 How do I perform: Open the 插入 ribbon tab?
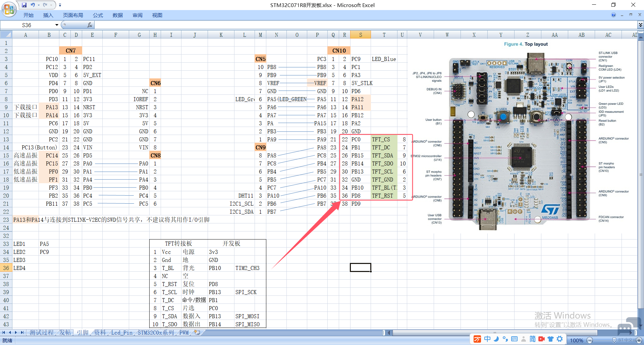[x=48, y=15]
